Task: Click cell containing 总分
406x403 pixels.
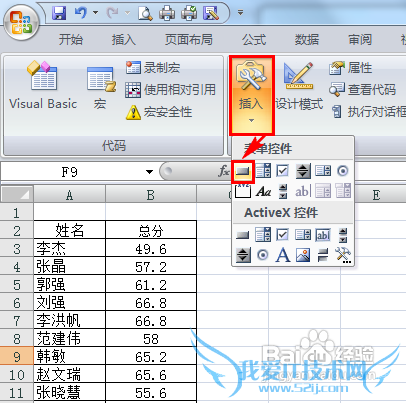Action: click(x=151, y=230)
